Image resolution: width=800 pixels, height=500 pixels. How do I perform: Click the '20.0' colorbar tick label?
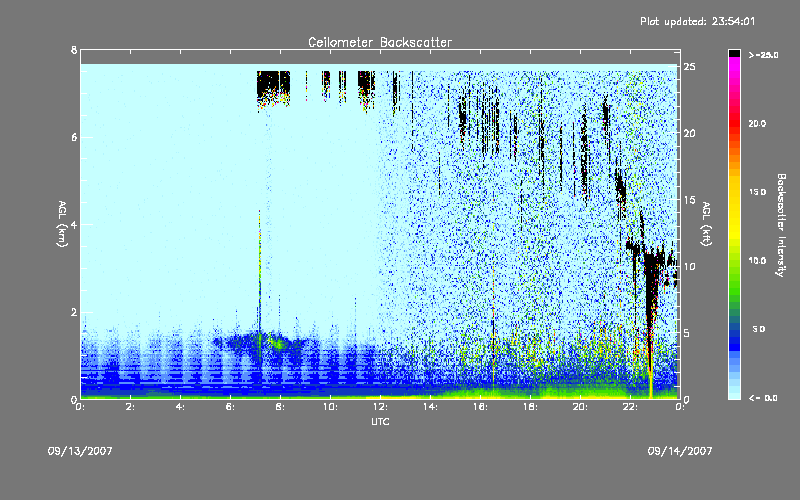(757, 123)
